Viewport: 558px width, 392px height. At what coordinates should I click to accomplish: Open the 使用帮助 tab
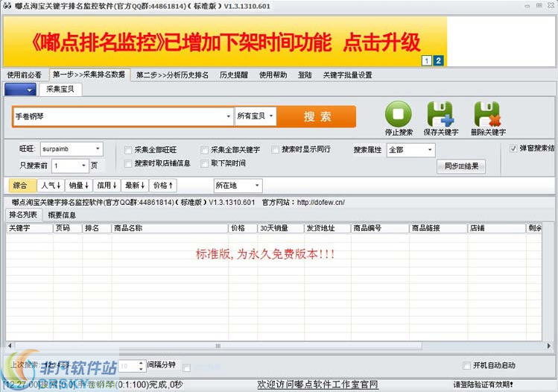273,75
